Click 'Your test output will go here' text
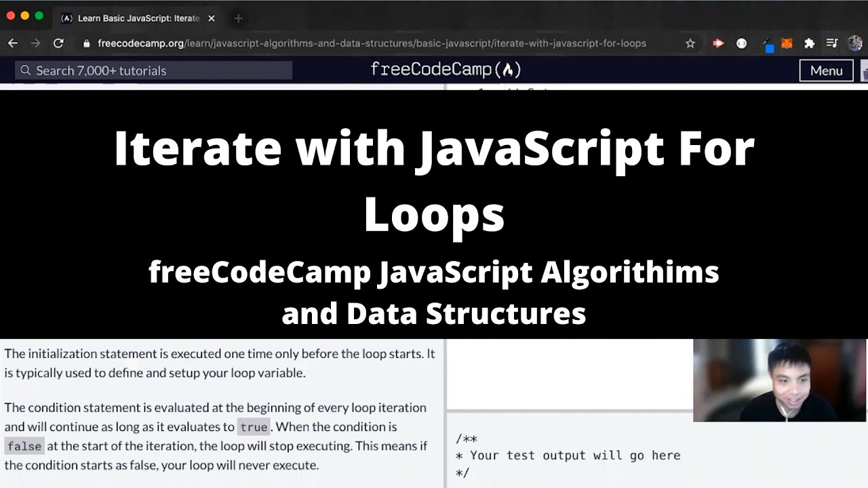The height and width of the screenshot is (488, 868). [x=575, y=455]
